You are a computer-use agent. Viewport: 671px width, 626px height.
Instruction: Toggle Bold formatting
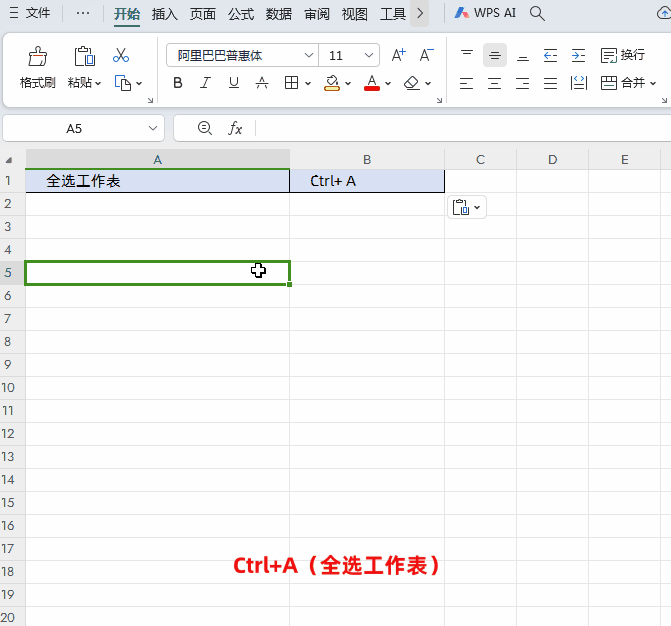[x=178, y=83]
